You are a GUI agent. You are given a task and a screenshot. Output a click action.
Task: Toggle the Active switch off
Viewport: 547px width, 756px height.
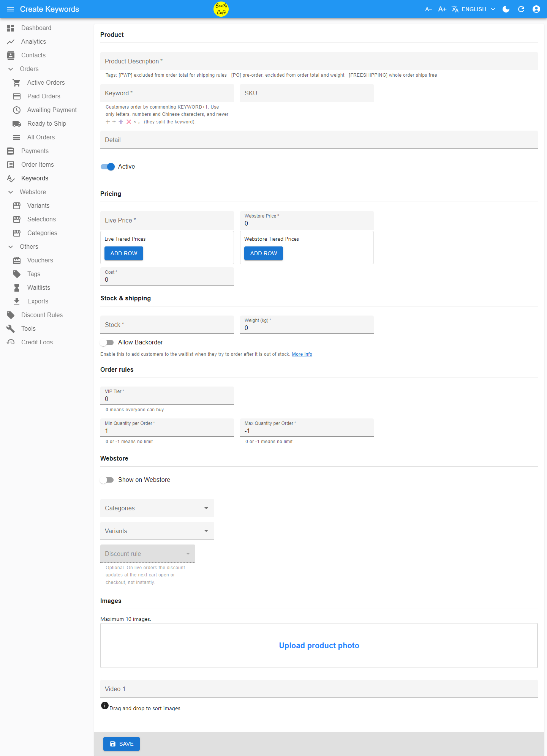click(x=108, y=167)
